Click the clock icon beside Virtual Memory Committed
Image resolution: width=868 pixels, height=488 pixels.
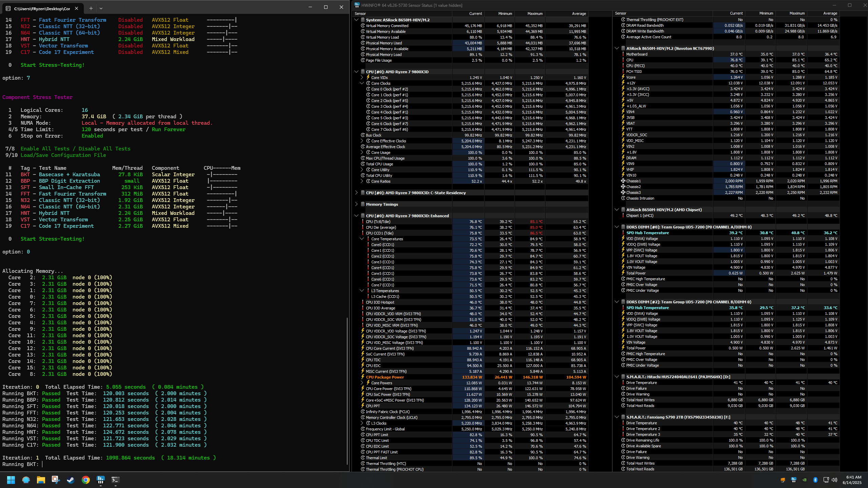[x=362, y=26]
